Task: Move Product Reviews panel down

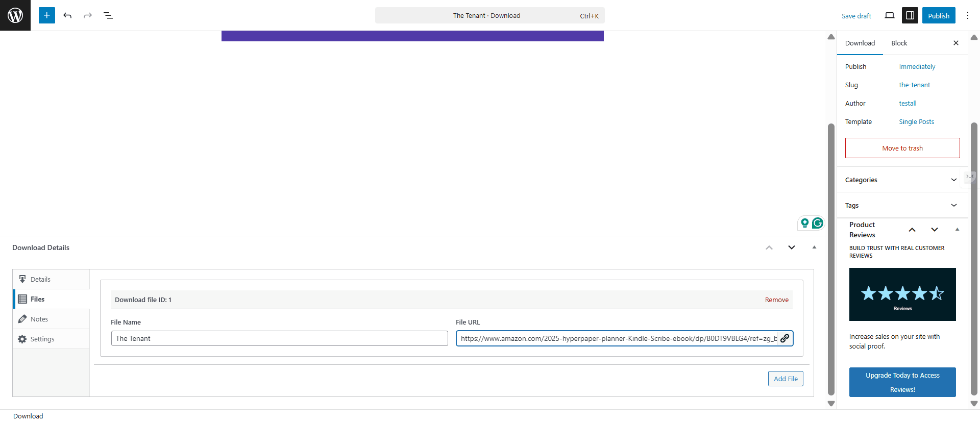Action: point(935,230)
